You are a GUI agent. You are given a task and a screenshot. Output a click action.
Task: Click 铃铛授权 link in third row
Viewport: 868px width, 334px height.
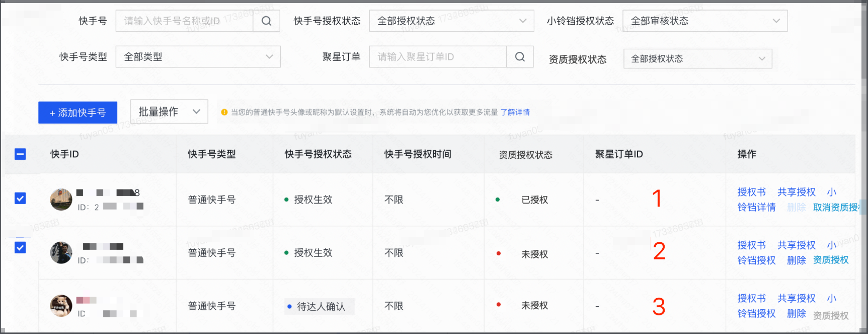757,313
